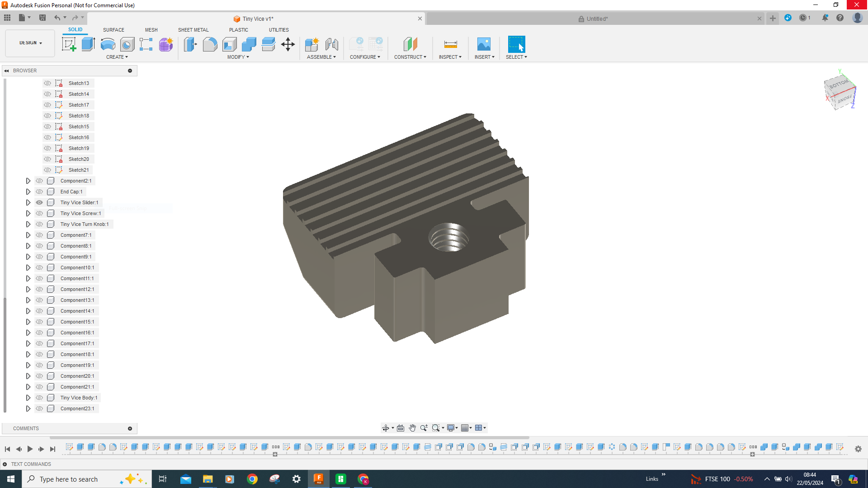Open a new design tab with plus

(773, 18)
